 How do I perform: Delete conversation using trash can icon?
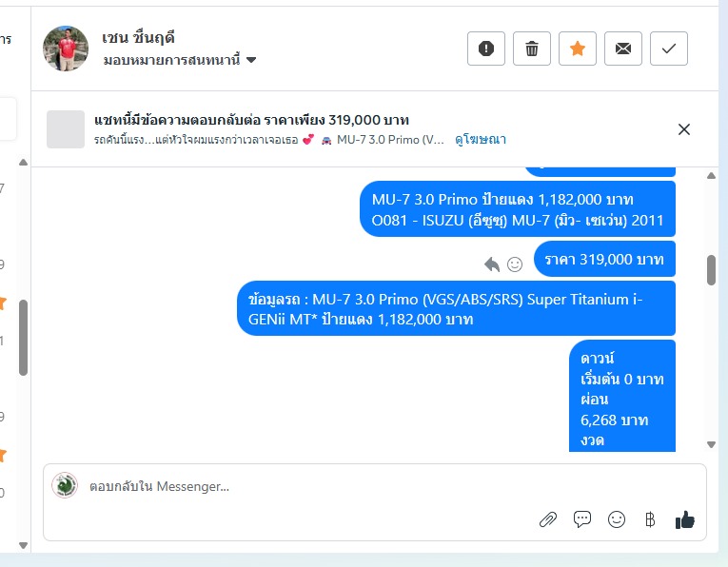532,49
